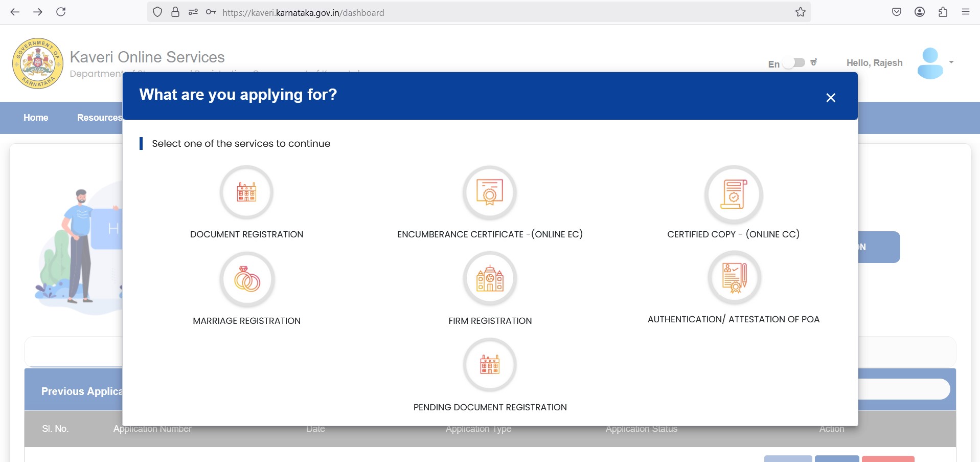Select the Firm Registration building icon
Screen dimensions: 980x462
click(490, 279)
